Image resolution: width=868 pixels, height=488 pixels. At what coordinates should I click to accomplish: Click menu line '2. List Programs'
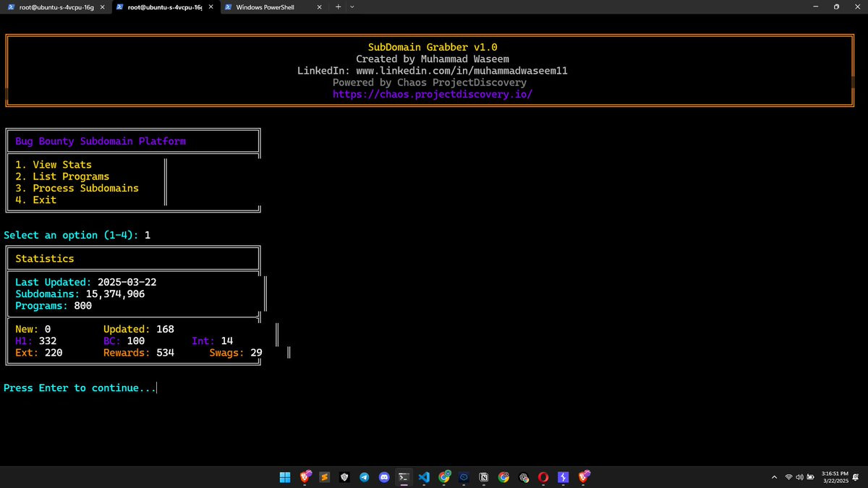coord(62,176)
